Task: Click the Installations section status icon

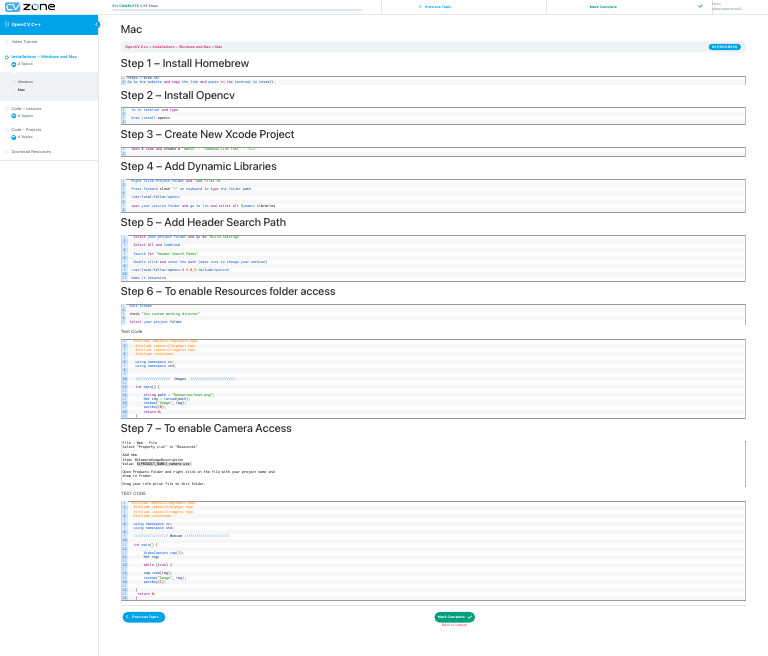Action: [x=4, y=57]
